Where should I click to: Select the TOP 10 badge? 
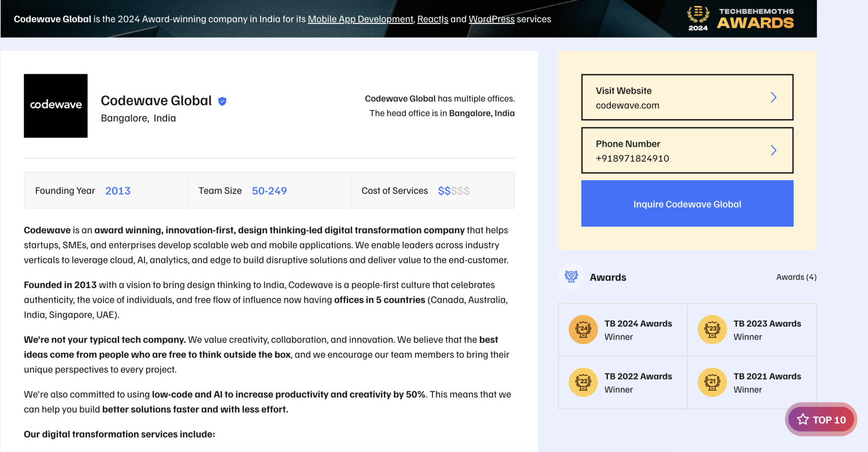pyautogui.click(x=821, y=419)
